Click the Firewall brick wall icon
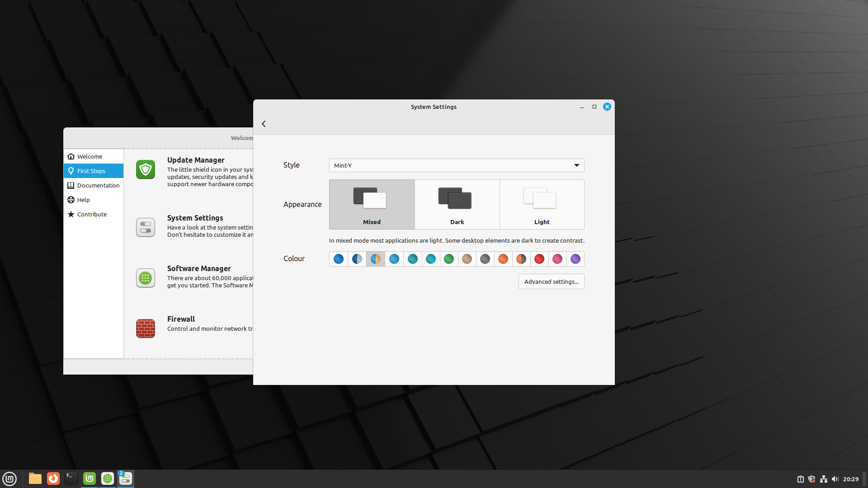Screen dimensions: 868x488 click(146, 328)
